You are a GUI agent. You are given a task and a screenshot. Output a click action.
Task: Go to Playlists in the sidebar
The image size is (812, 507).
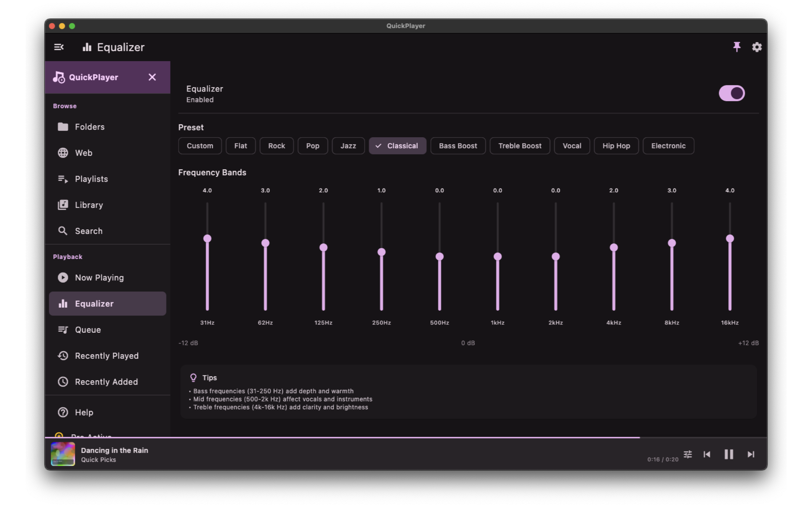tap(91, 179)
